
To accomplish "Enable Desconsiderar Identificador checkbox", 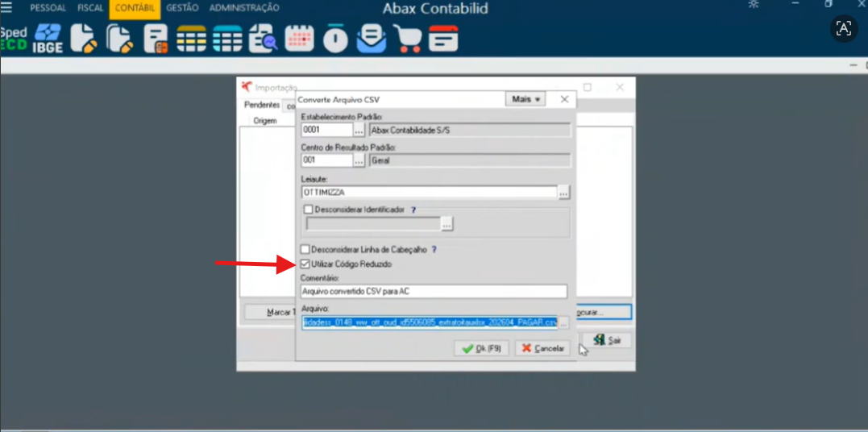I will pyautogui.click(x=309, y=210).
